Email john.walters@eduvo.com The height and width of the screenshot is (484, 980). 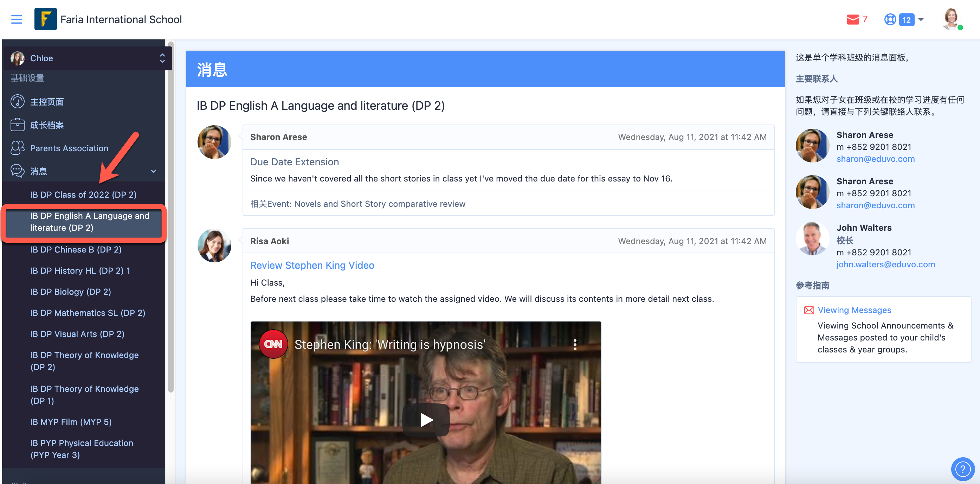click(885, 264)
